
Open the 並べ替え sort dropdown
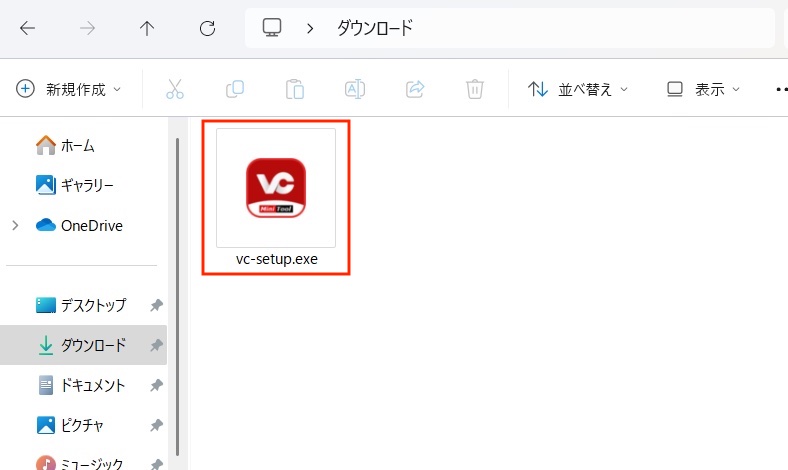tap(578, 89)
